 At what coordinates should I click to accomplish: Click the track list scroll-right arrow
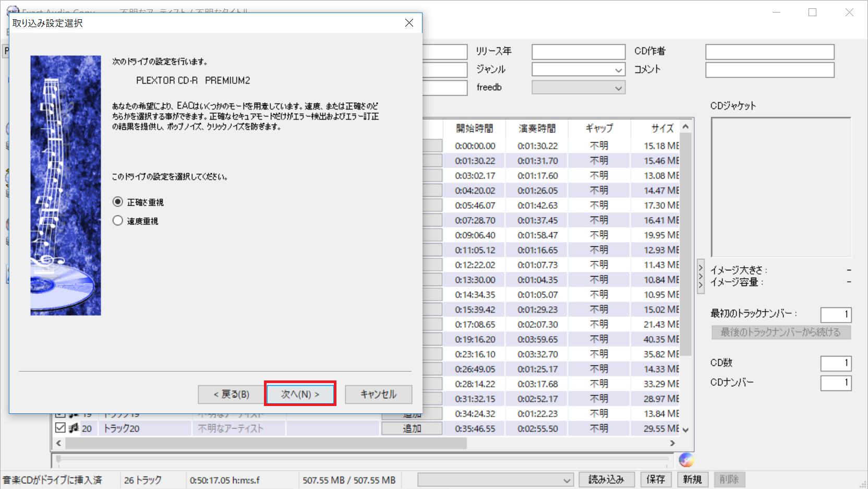point(672,443)
